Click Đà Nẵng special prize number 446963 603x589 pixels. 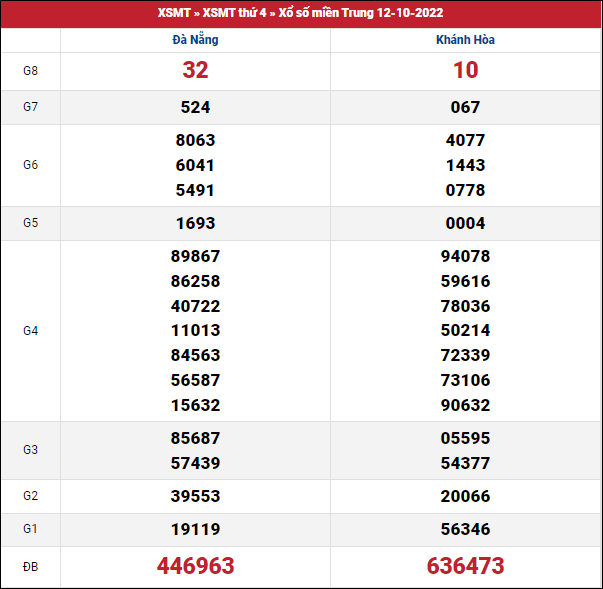195,566
